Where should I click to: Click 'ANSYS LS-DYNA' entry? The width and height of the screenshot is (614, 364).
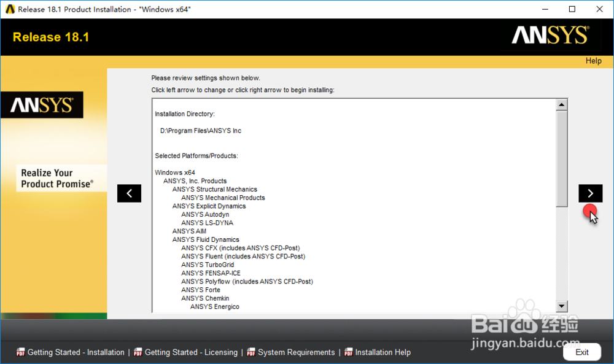coord(207,223)
